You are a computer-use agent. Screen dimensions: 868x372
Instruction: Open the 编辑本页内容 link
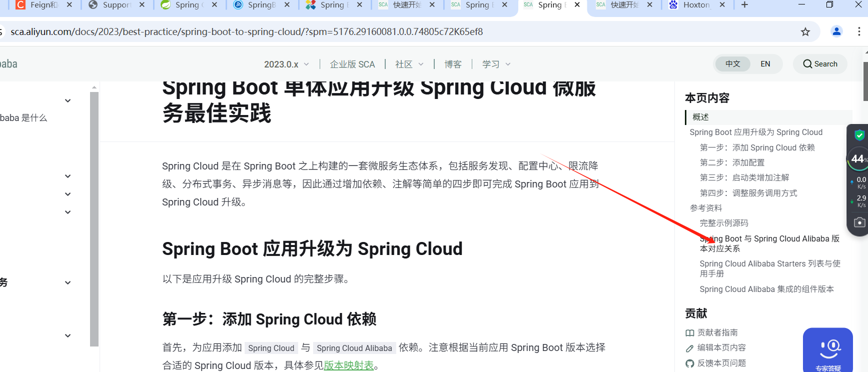[721, 347]
